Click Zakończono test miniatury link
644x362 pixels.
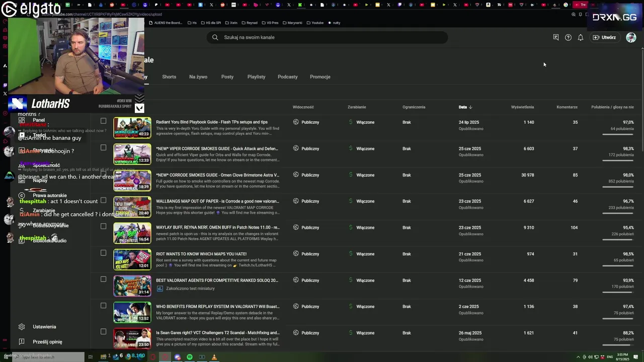(190, 289)
